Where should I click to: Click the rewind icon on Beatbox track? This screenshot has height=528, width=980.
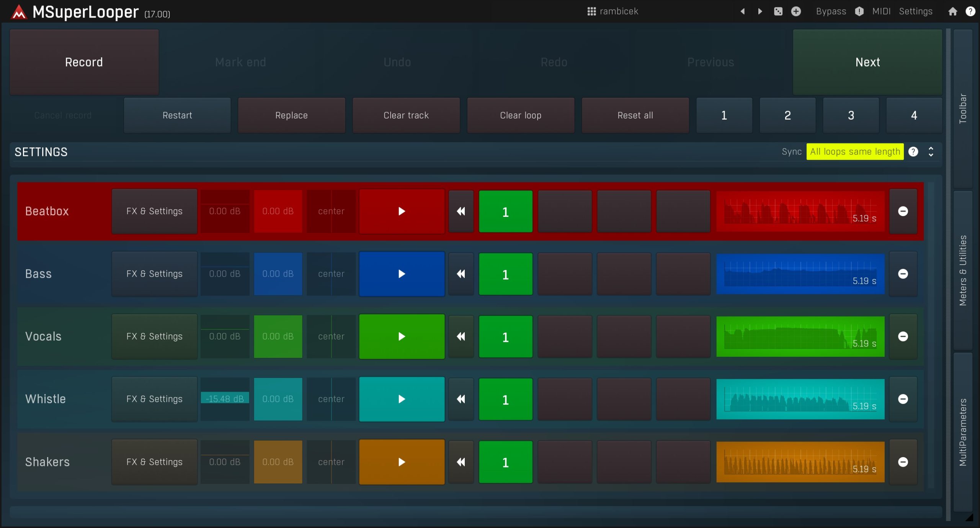coord(461,211)
